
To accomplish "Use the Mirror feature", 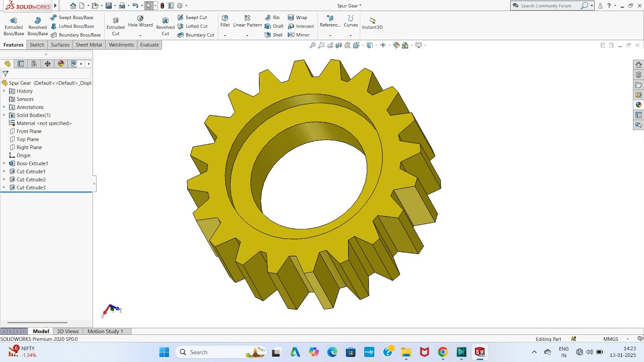I will coord(298,35).
